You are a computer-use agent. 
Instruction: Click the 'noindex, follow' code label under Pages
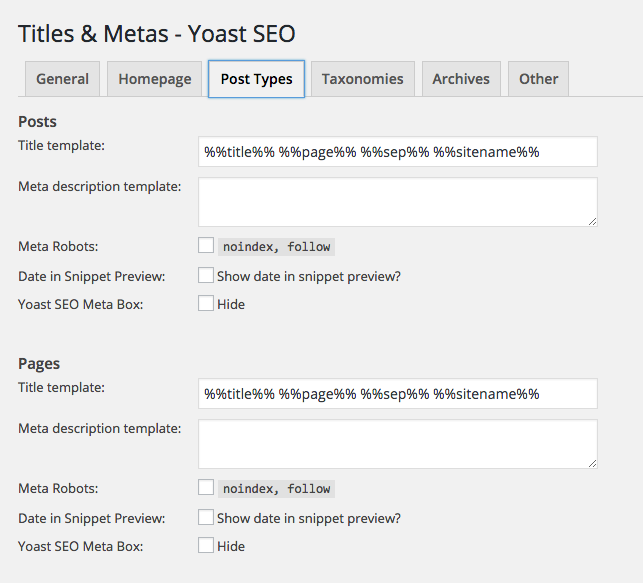276,489
